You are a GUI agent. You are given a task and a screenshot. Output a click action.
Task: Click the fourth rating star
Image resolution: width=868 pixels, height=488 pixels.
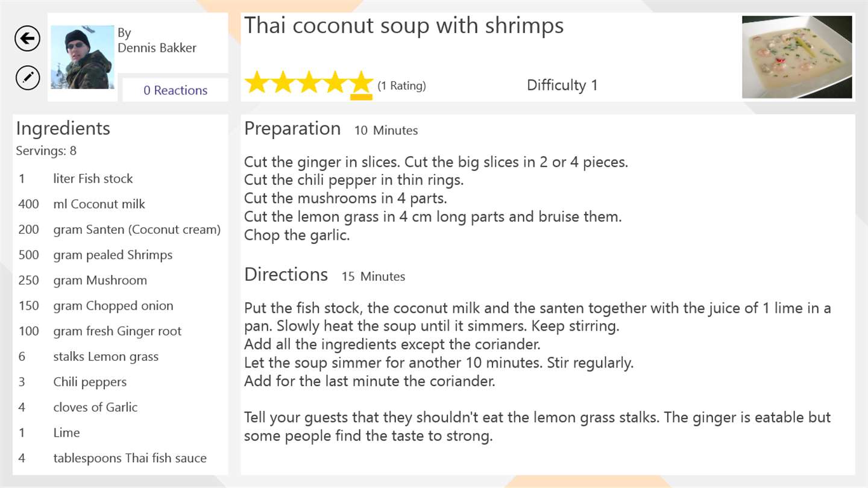coord(335,83)
